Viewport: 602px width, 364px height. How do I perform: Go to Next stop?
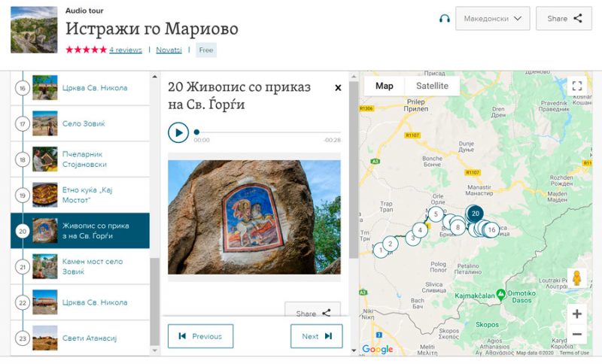click(316, 336)
